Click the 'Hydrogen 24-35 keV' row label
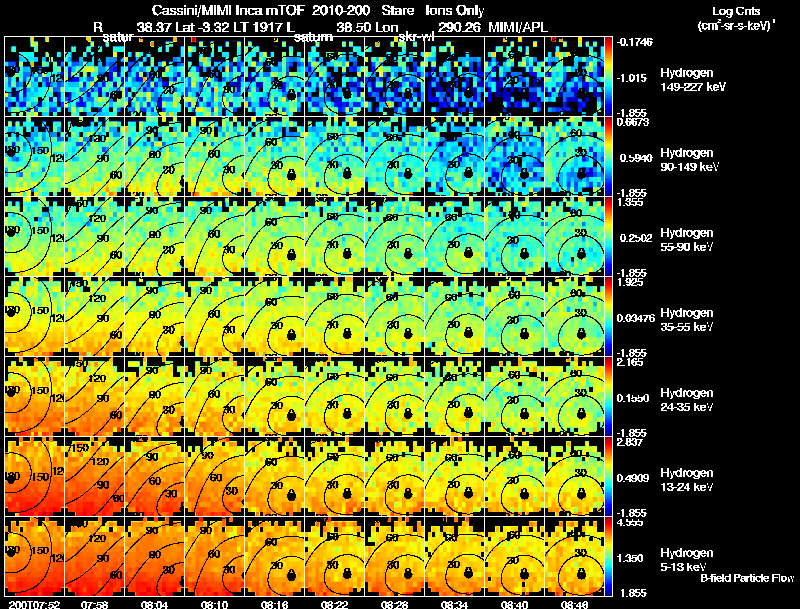Screen dimensions: 800x609 687,400
